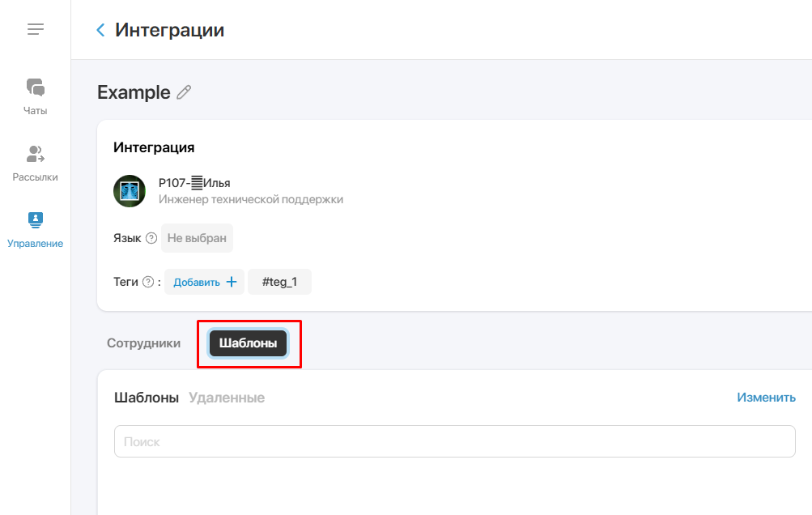Switch to the Удаленные sub-tab
Viewport: 812px width, 515px height.
click(x=227, y=398)
